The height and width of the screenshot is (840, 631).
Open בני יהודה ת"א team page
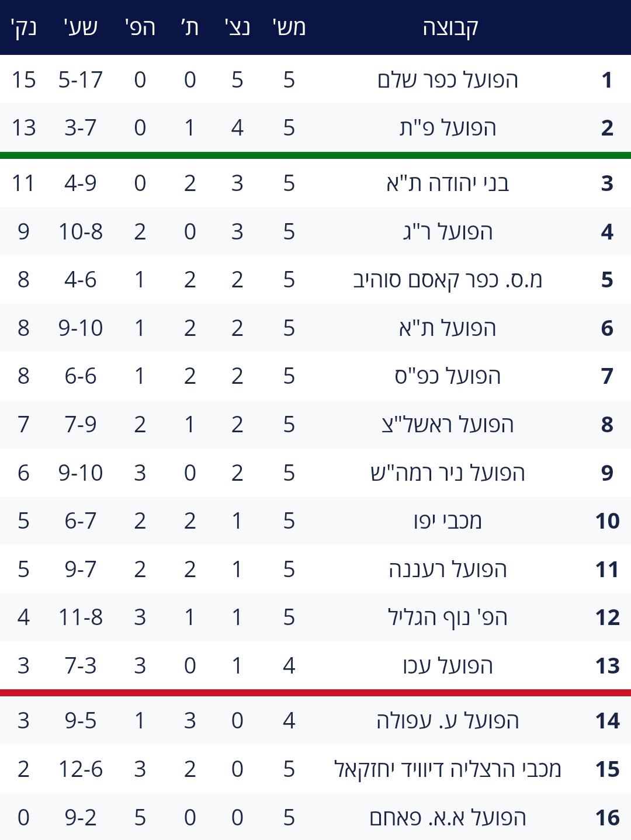[x=448, y=183]
